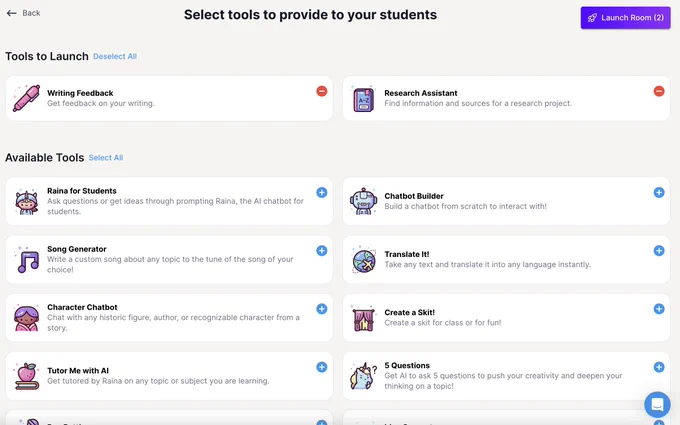Image resolution: width=680 pixels, height=425 pixels.
Task: Click the Raina for Students unicorn-girl icon
Action: [x=26, y=201]
